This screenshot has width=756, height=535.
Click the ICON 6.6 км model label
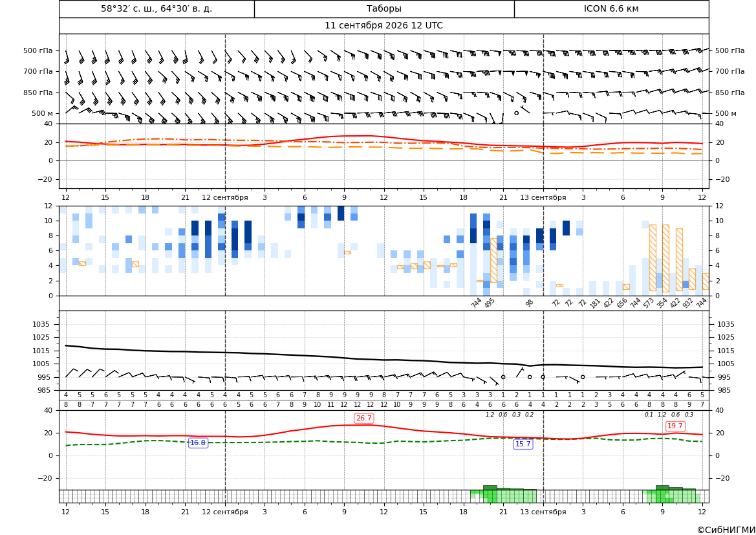point(611,8)
